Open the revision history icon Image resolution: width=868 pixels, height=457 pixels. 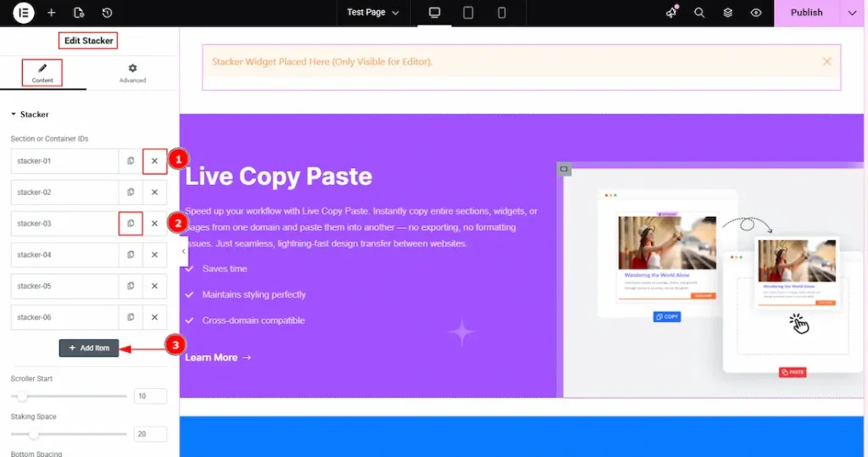[107, 13]
